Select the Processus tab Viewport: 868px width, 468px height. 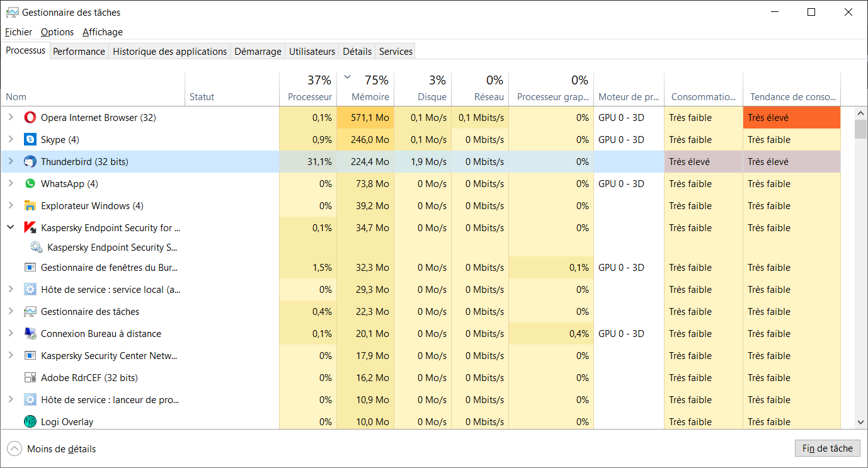tap(26, 50)
